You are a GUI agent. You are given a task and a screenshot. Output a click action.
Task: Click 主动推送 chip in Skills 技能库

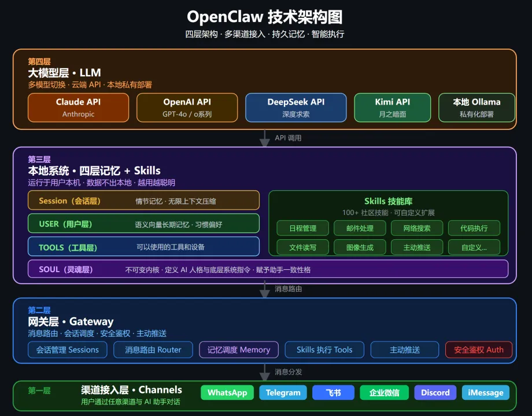(417, 247)
